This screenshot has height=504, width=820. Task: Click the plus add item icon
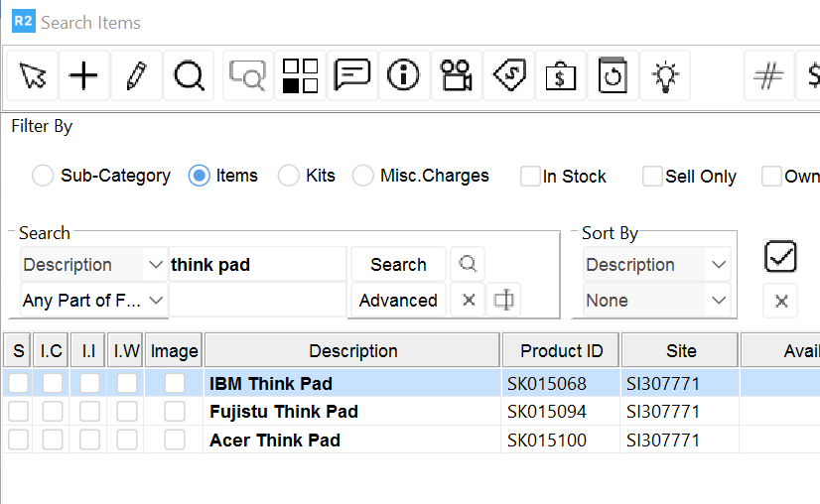[84, 76]
